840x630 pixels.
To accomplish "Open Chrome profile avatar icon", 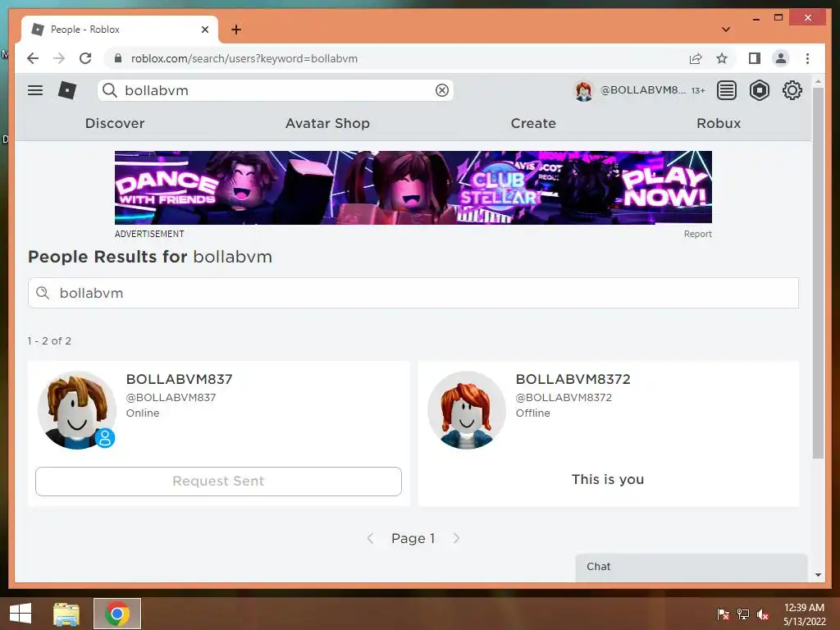I will click(781, 58).
